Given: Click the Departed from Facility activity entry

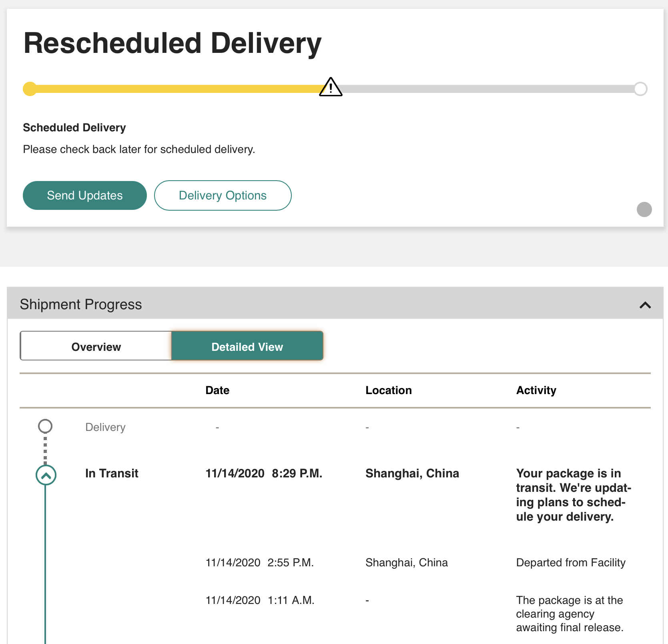Looking at the screenshot, I should pyautogui.click(x=571, y=563).
